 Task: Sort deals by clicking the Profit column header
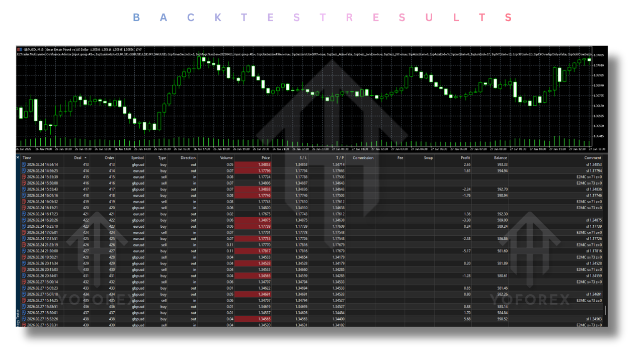[465, 157]
